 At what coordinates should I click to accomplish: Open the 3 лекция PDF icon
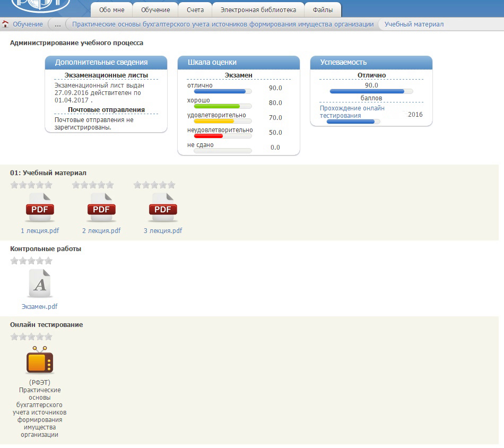(162, 208)
